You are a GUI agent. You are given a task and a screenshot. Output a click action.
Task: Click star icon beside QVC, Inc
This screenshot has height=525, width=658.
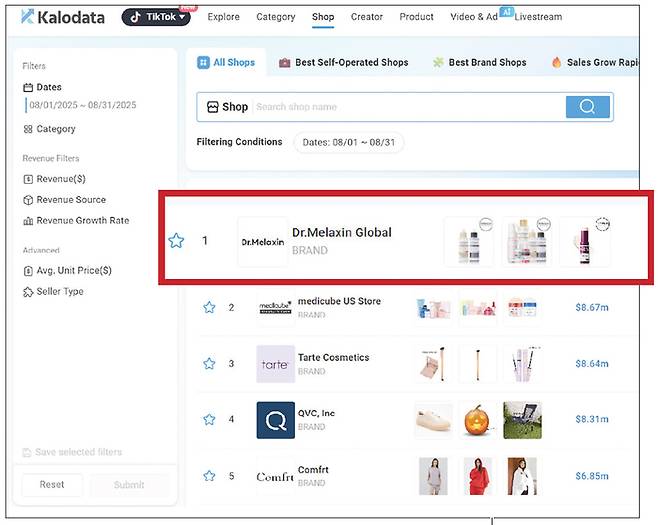click(209, 420)
